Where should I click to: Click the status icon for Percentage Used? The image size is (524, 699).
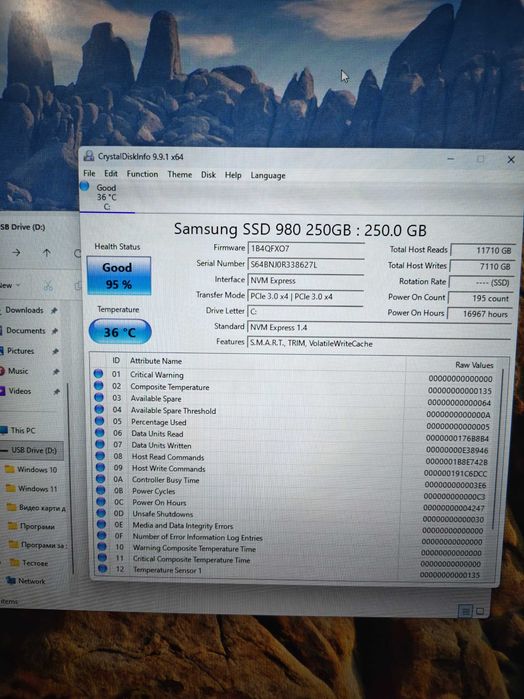(99, 420)
